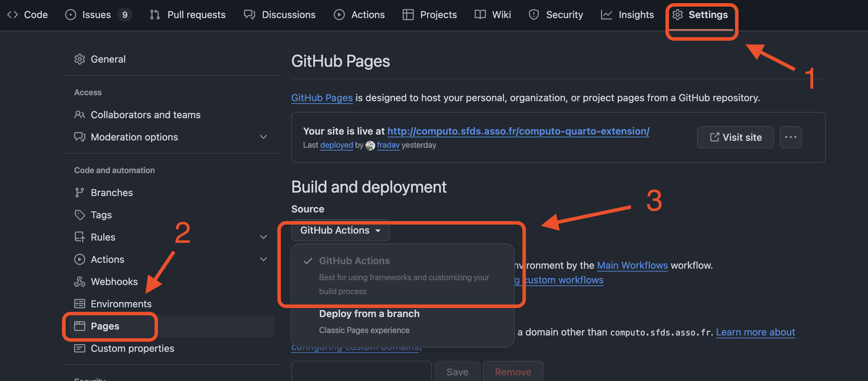The height and width of the screenshot is (381, 868).
Task: Choose GitHub Actions option in source menu
Action: point(403,275)
